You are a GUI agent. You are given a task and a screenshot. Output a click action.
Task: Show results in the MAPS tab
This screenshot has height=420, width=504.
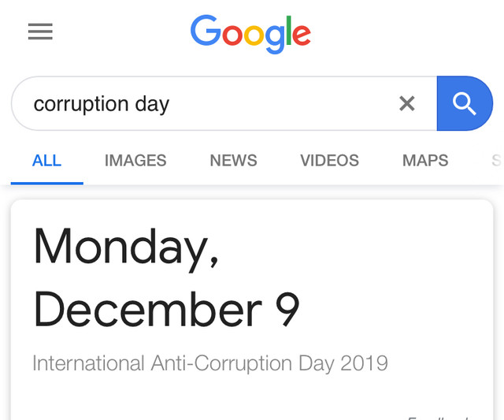[425, 160]
